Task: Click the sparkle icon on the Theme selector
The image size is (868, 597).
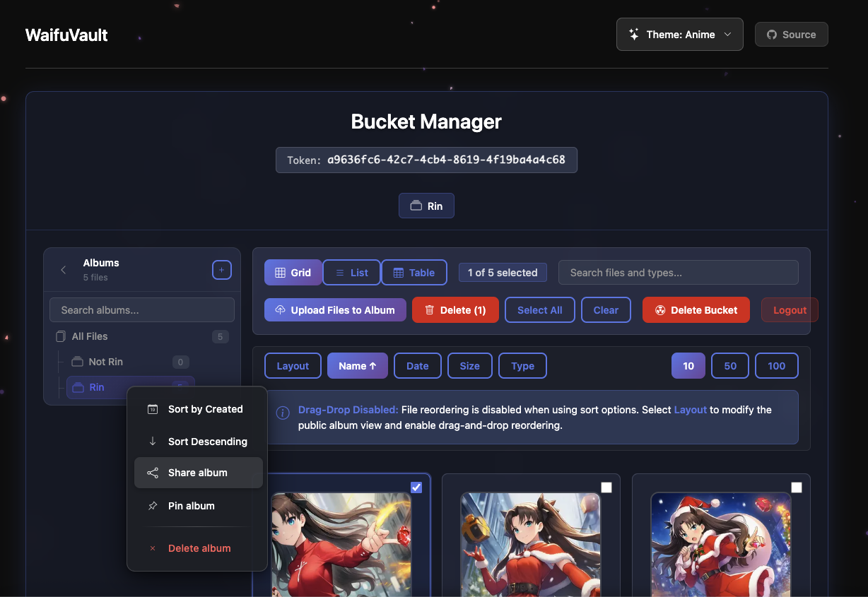Action: pyautogui.click(x=634, y=34)
